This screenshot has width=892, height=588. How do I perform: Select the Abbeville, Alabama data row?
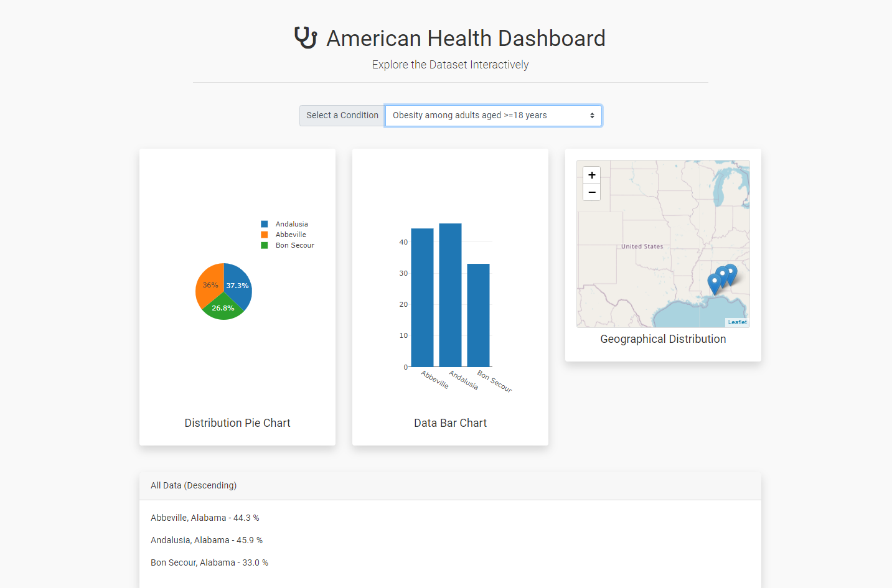pyautogui.click(x=205, y=518)
